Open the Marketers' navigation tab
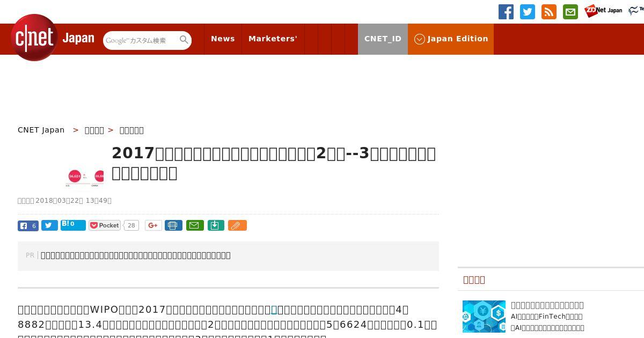 click(x=273, y=39)
